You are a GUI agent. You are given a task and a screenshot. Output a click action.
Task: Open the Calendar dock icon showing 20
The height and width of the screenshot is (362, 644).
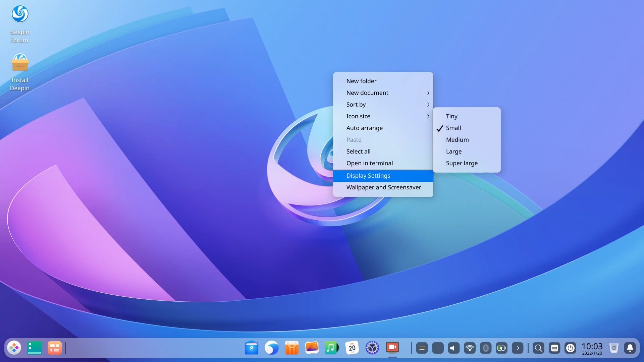tap(352, 348)
